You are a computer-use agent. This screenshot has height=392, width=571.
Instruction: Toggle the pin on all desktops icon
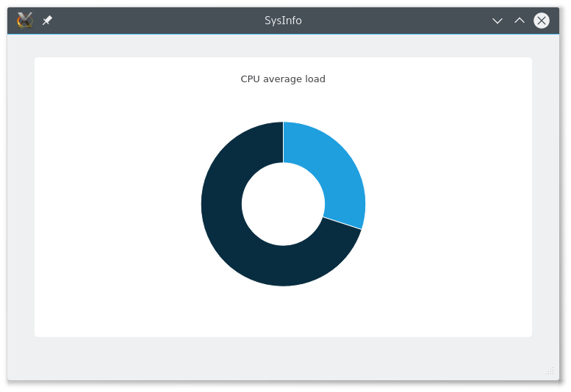(47, 21)
